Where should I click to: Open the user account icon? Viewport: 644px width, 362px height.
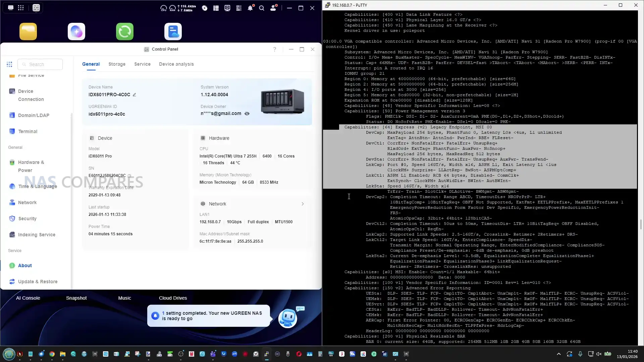point(273,8)
